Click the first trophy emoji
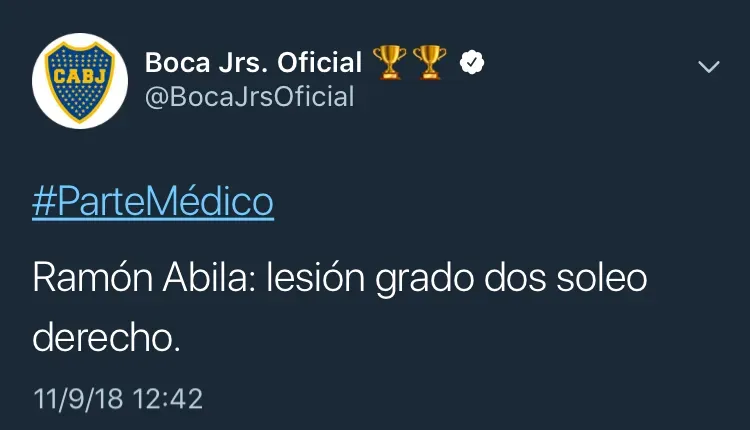This screenshot has width=750, height=430. click(x=391, y=63)
